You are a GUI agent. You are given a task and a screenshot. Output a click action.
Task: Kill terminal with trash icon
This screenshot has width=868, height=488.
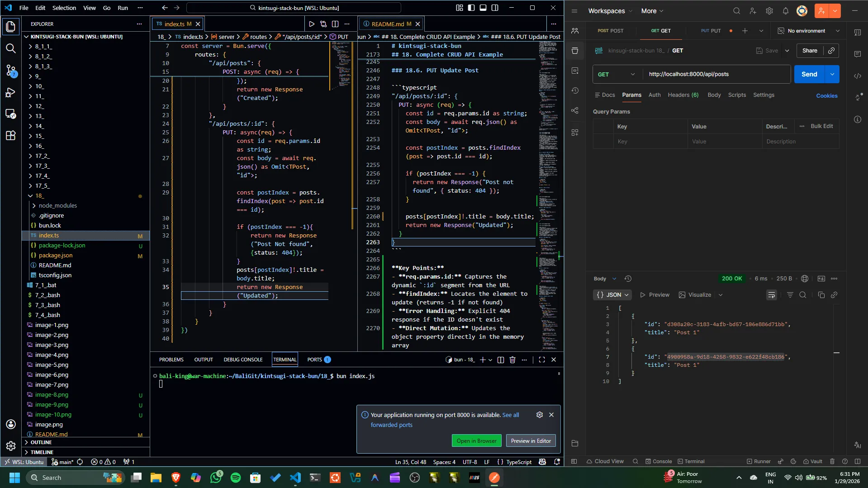pyautogui.click(x=512, y=360)
